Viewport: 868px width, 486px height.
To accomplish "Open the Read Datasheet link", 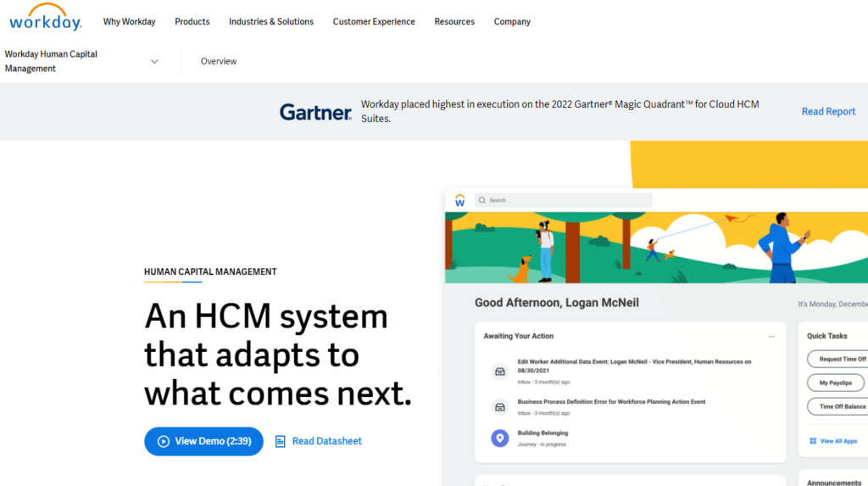I will (326, 441).
